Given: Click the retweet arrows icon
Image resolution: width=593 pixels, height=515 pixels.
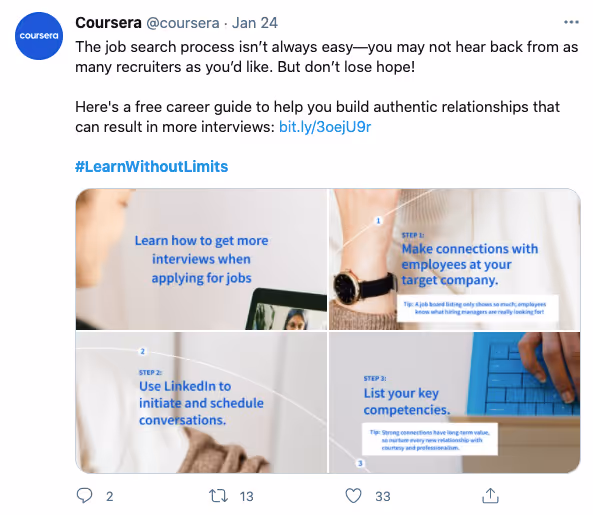Looking at the screenshot, I should tap(219, 496).
